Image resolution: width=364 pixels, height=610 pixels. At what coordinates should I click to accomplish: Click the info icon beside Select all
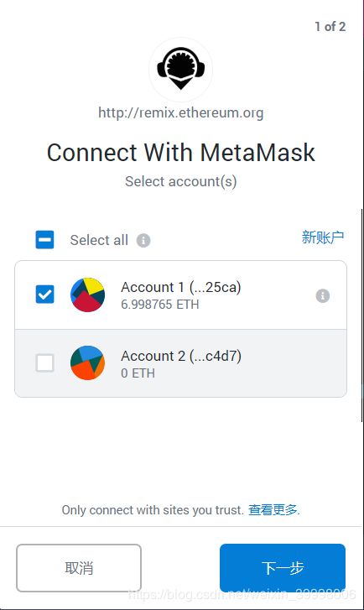(x=143, y=241)
